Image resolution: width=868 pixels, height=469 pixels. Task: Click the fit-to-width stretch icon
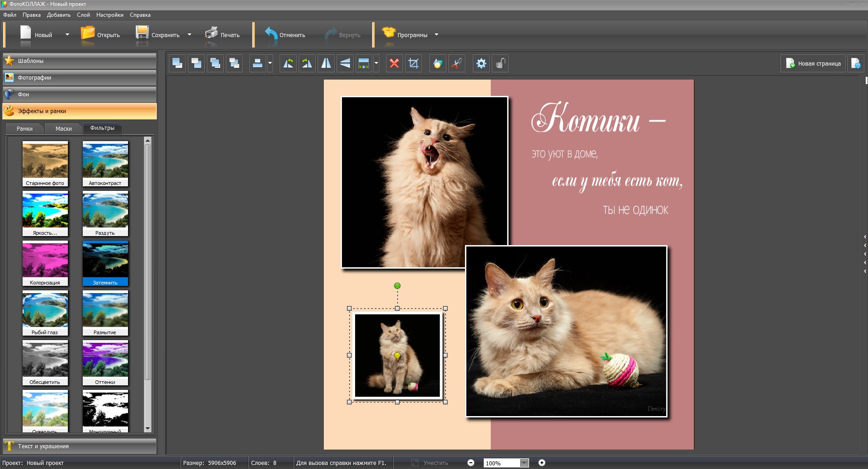364,63
